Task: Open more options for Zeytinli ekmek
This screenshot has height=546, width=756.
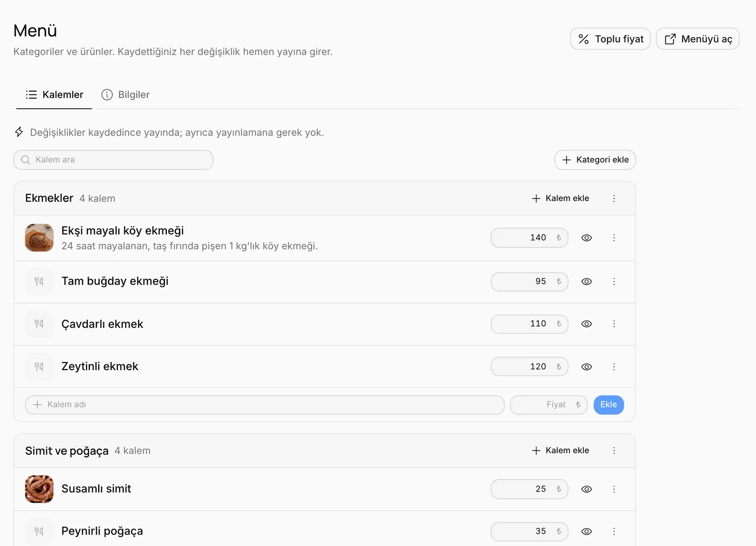Action: point(614,366)
